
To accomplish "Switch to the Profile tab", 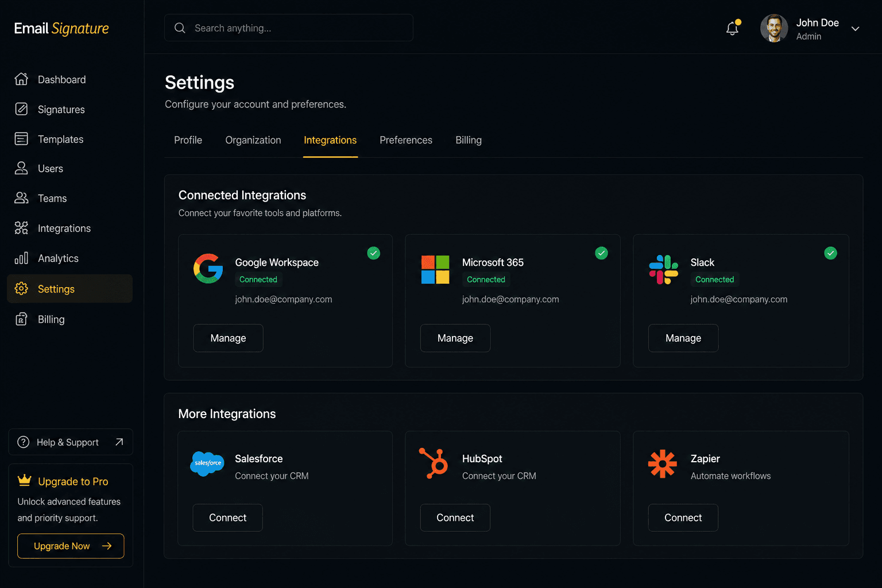I will pos(188,140).
